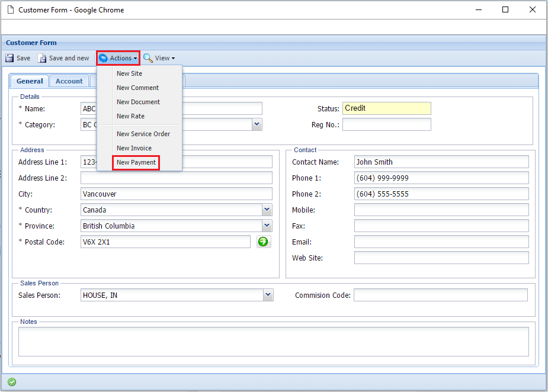This screenshot has width=548, height=392.
Task: Click Province field showing British Columbia
Action: (171, 226)
